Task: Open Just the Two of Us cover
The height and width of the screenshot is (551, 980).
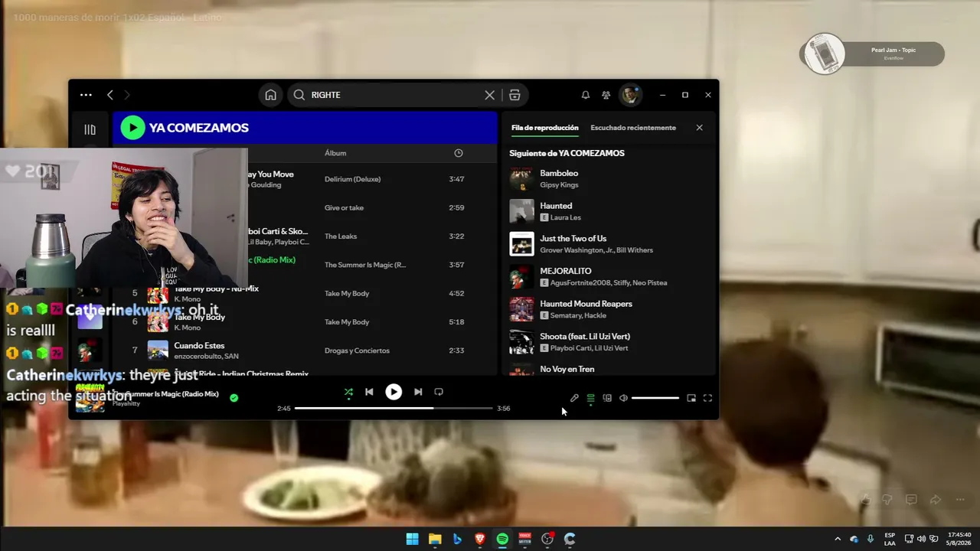Action: (x=521, y=244)
